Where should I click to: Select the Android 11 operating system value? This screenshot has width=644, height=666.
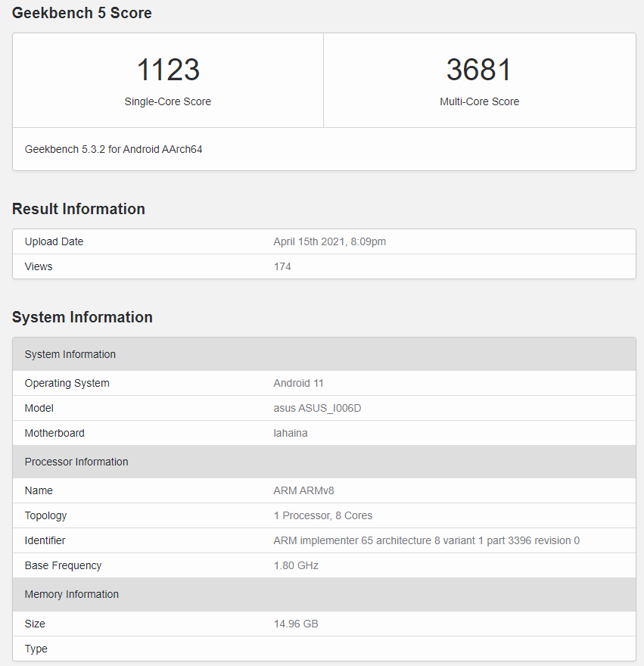(x=298, y=383)
